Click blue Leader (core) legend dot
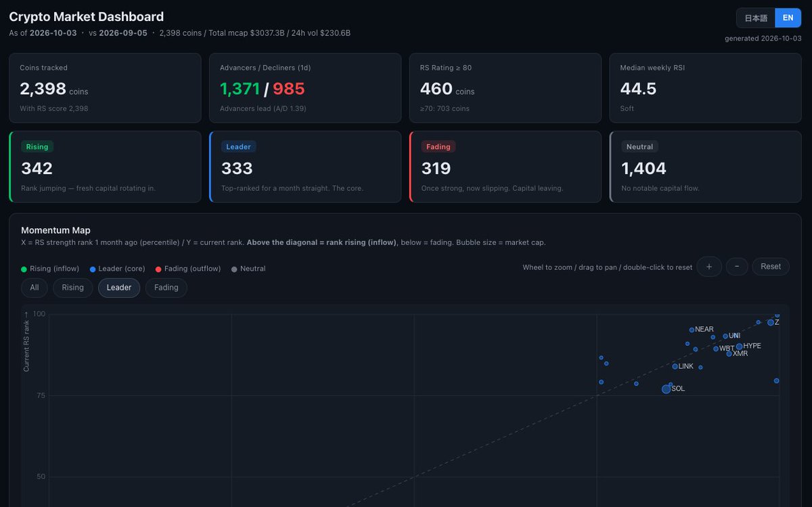812x507 pixels. point(93,269)
